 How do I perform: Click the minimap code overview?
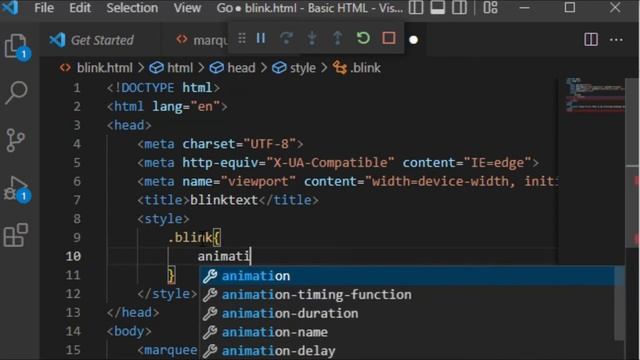pos(595,95)
